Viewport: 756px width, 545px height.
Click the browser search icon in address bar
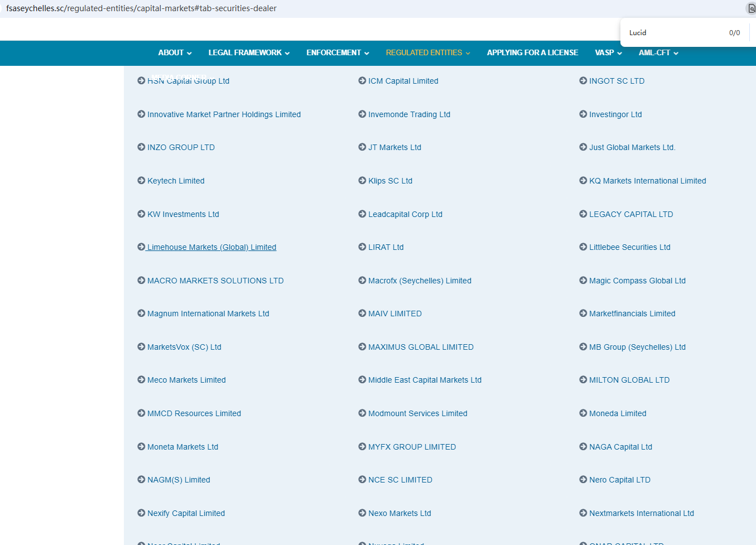tap(751, 8)
